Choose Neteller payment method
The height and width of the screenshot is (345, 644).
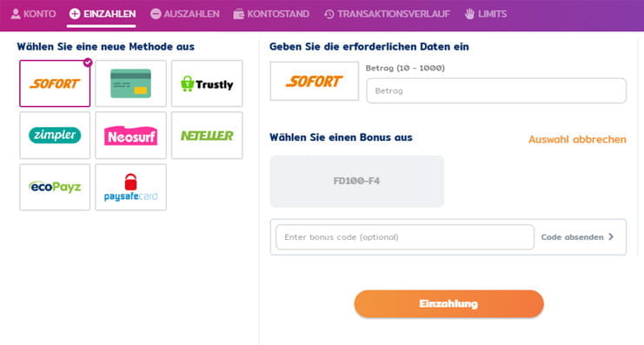[207, 136]
